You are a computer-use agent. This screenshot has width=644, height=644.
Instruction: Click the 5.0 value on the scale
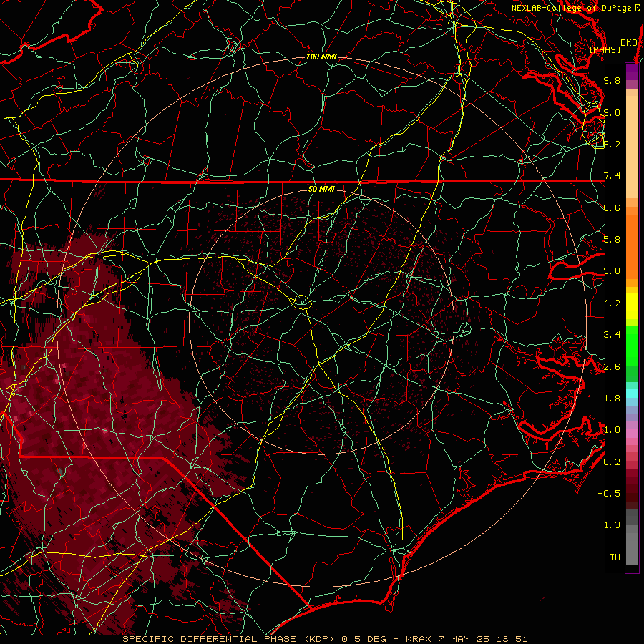tap(612, 271)
